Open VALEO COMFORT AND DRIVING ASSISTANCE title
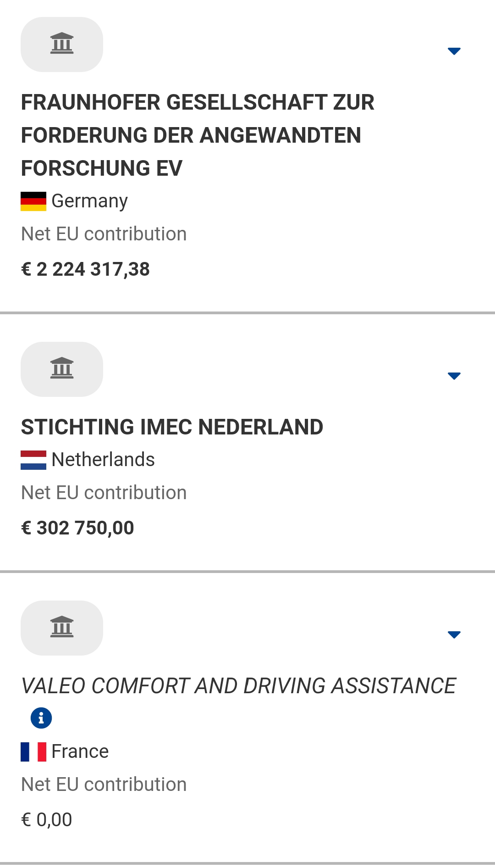The width and height of the screenshot is (495, 868). coord(238,686)
